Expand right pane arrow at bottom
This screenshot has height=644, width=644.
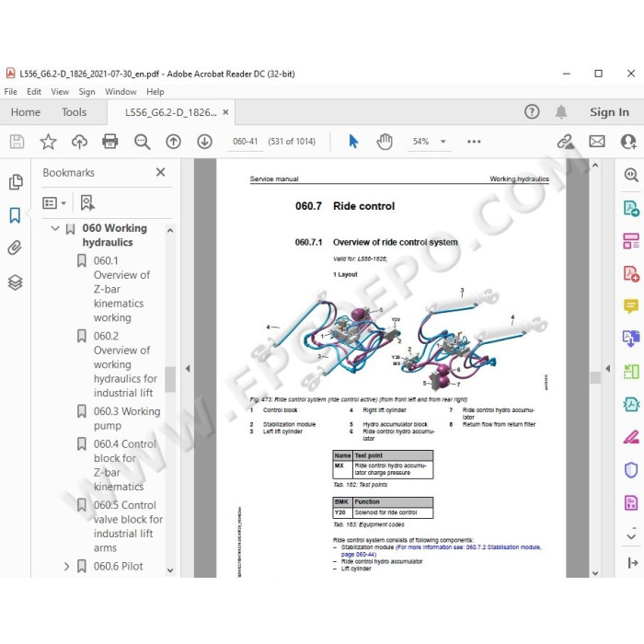click(x=633, y=563)
